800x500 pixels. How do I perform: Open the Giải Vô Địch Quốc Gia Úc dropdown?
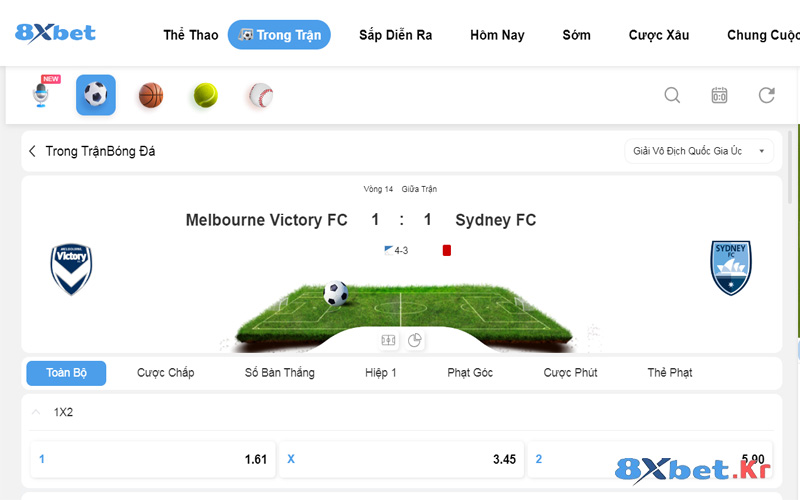[698, 151]
